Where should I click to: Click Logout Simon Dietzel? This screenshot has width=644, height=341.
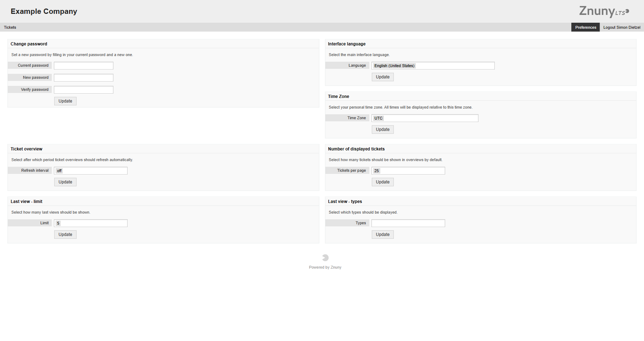click(621, 27)
